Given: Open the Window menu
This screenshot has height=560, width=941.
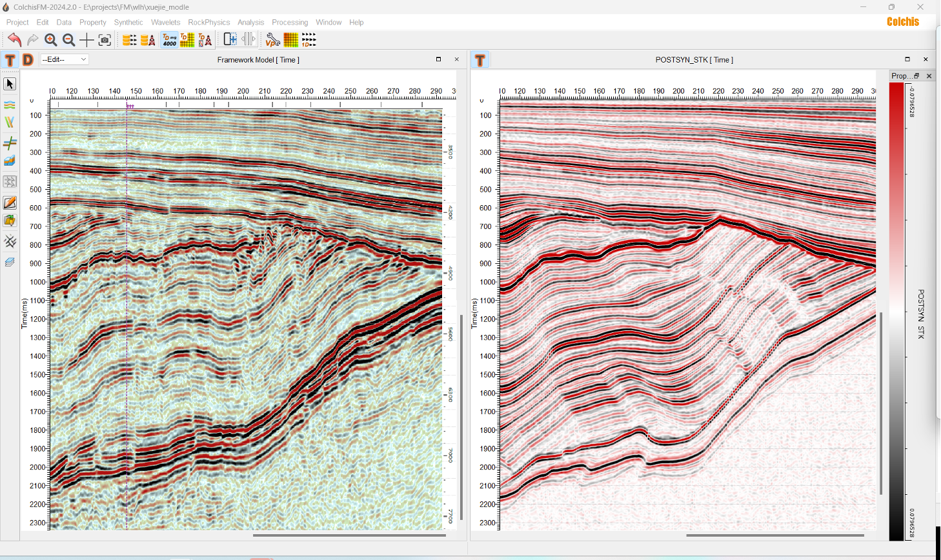Looking at the screenshot, I should 329,22.
